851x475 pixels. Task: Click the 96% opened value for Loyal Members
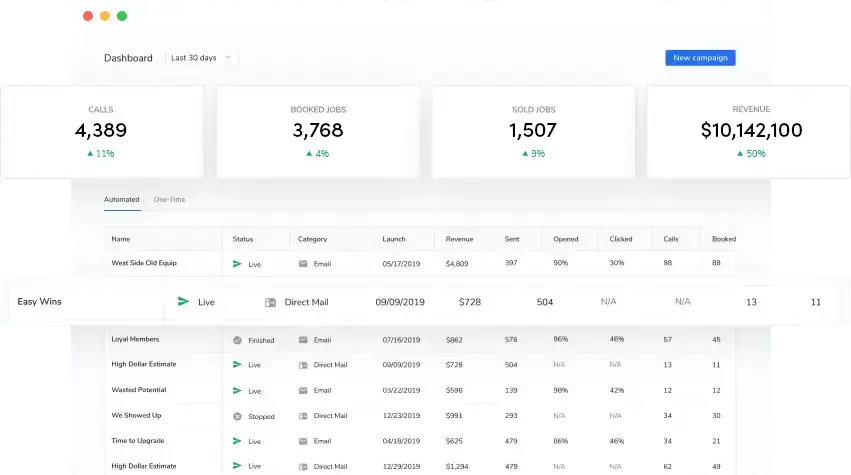[560, 339]
